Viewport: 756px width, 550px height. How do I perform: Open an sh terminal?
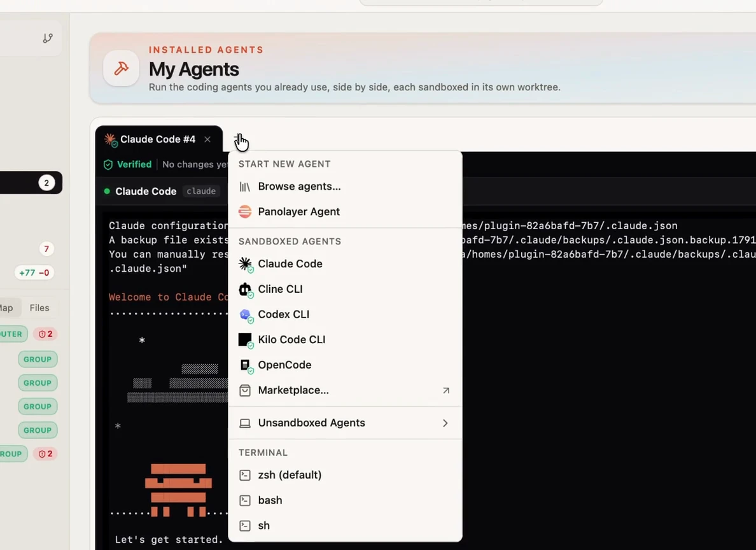pos(345,525)
